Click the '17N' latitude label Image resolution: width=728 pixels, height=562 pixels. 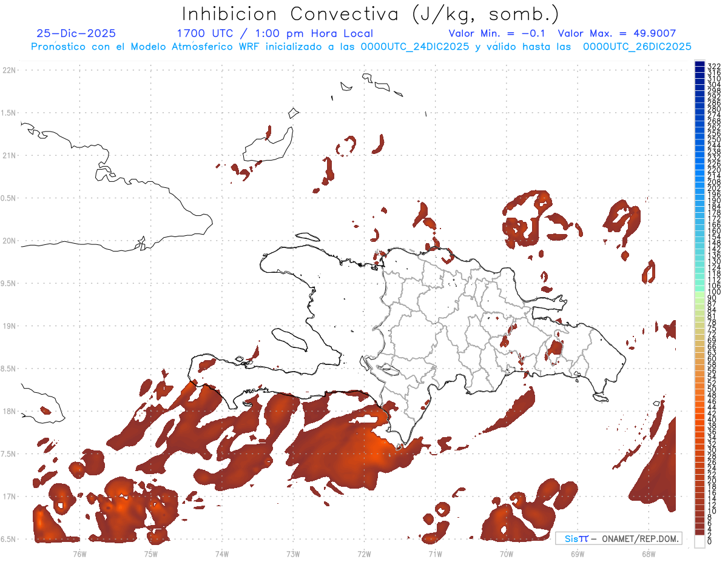[x=9, y=497]
